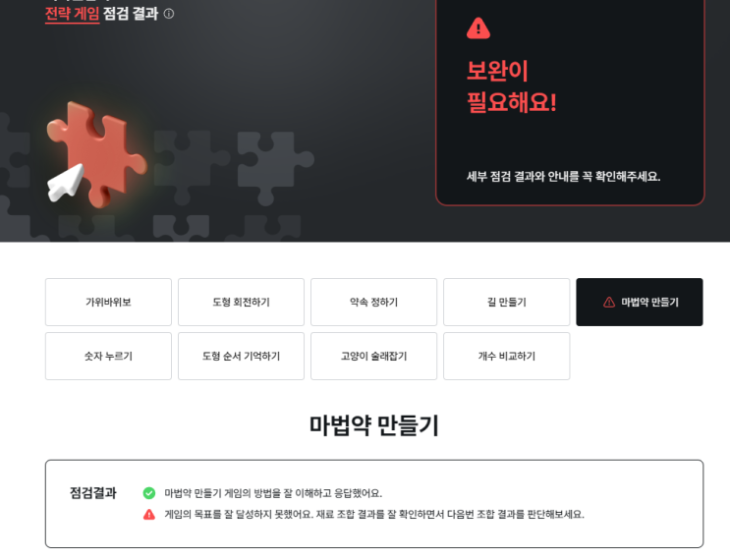730x560 pixels.
Task: Select the 가위바위보 tab
Action: pyautogui.click(x=108, y=303)
